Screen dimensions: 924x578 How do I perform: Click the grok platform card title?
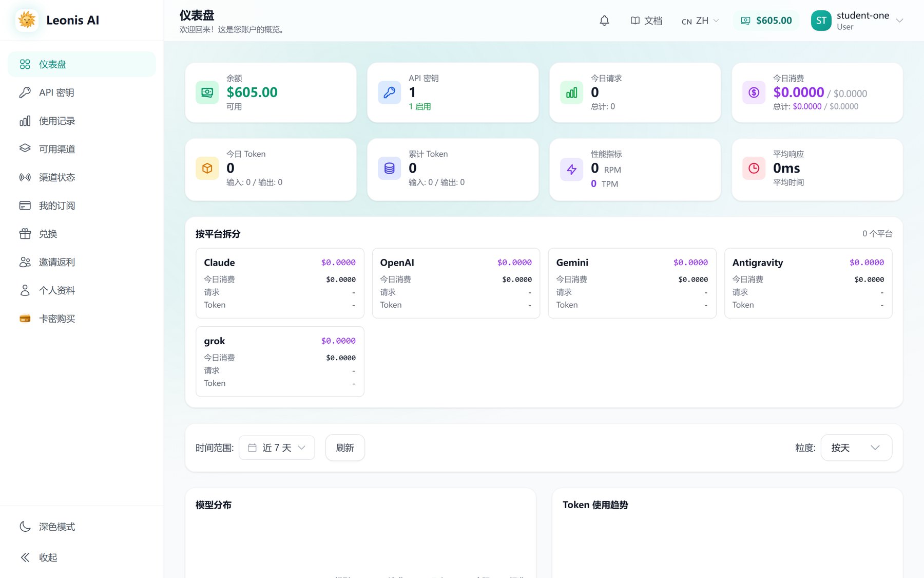pos(214,341)
